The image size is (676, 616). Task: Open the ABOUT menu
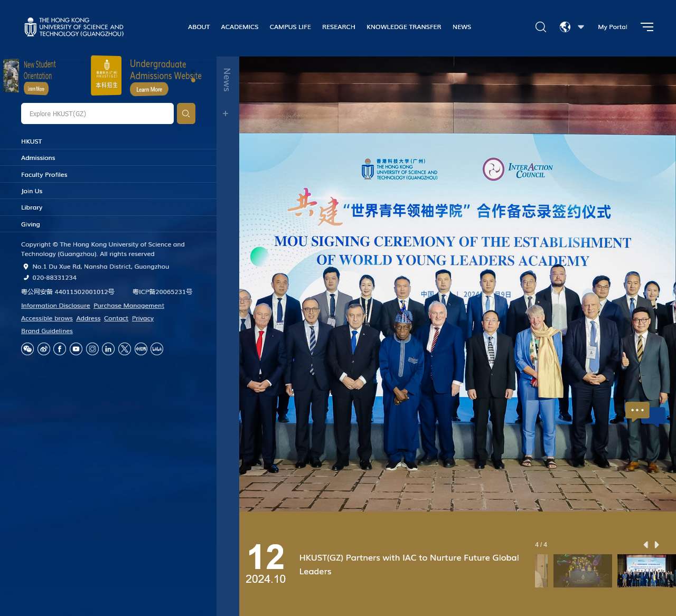click(199, 27)
